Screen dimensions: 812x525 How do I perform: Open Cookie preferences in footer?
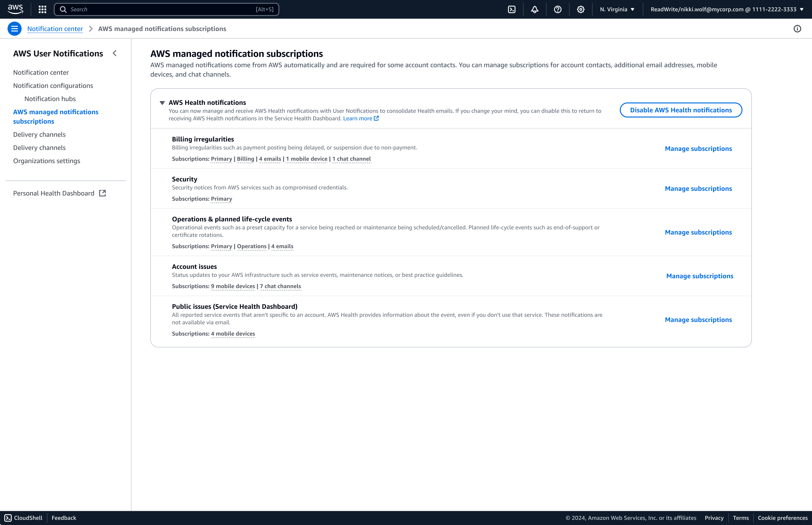coord(783,518)
